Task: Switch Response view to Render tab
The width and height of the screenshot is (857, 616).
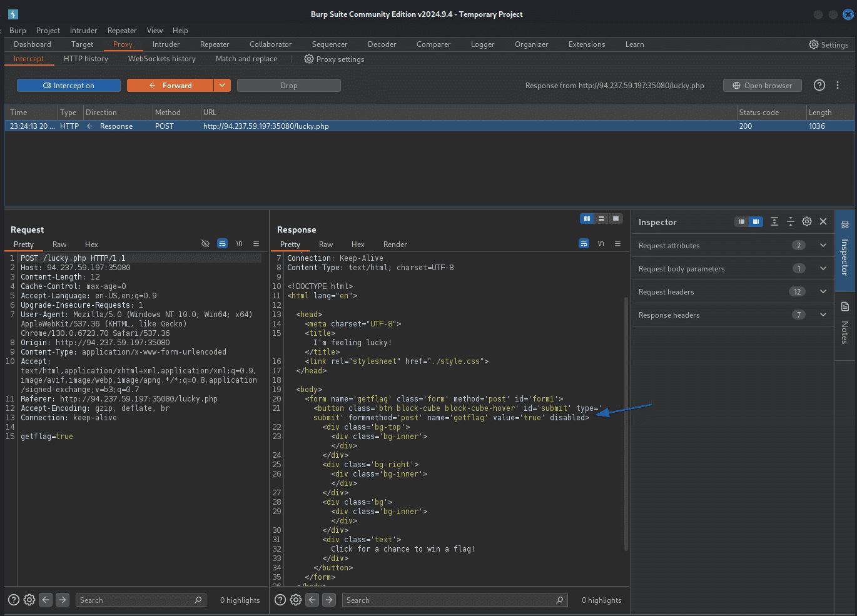Action: [x=395, y=244]
